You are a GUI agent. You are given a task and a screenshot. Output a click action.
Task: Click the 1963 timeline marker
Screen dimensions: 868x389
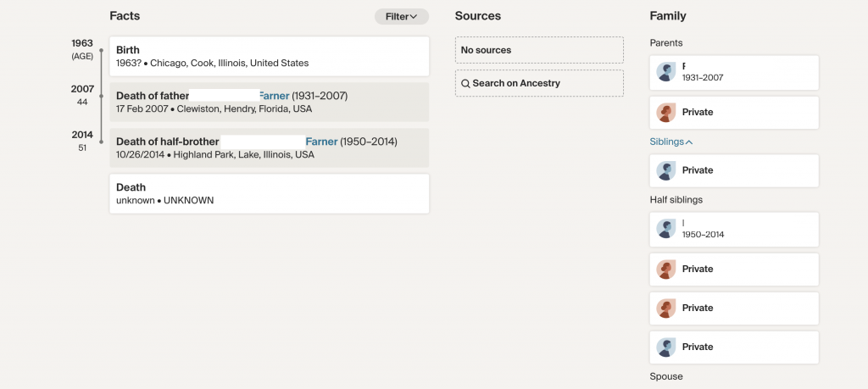pyautogui.click(x=101, y=51)
